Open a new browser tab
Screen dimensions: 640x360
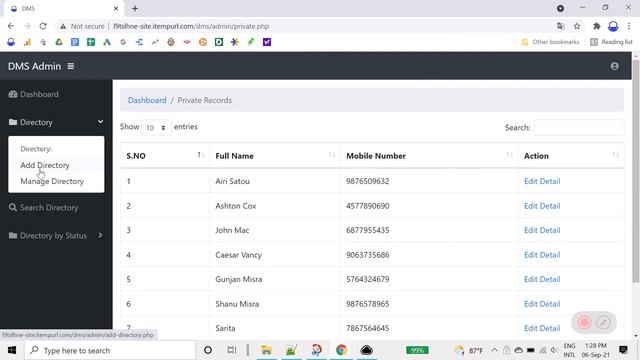click(x=135, y=8)
